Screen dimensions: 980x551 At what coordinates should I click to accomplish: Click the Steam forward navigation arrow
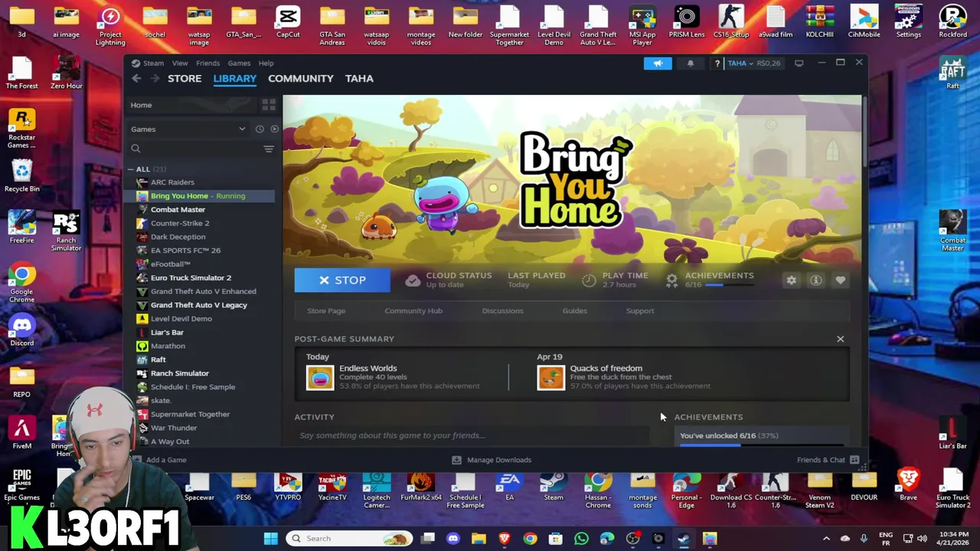[x=155, y=78]
